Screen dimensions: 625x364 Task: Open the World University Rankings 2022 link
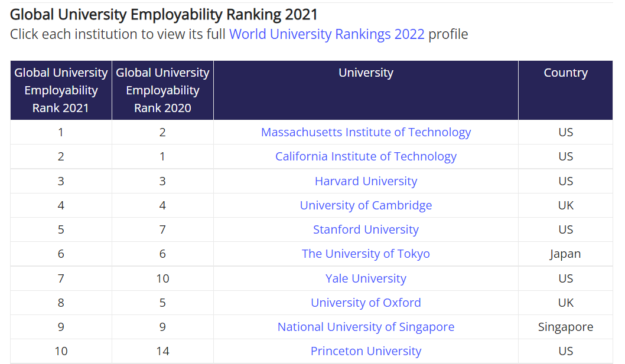coord(327,34)
